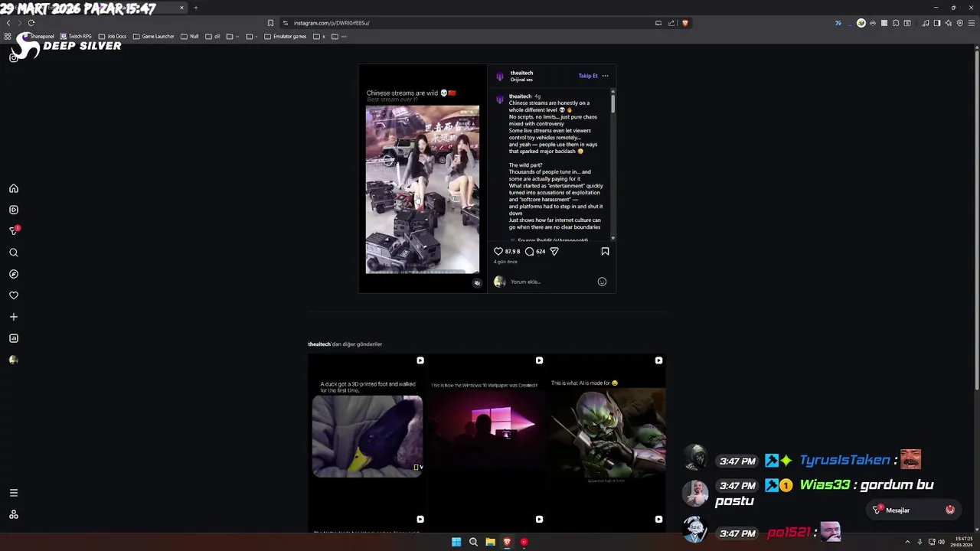
Task: Close the current browser tab
Action: (x=181, y=8)
